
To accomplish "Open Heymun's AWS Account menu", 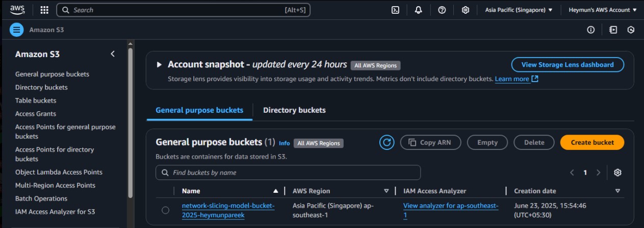I will point(603,10).
